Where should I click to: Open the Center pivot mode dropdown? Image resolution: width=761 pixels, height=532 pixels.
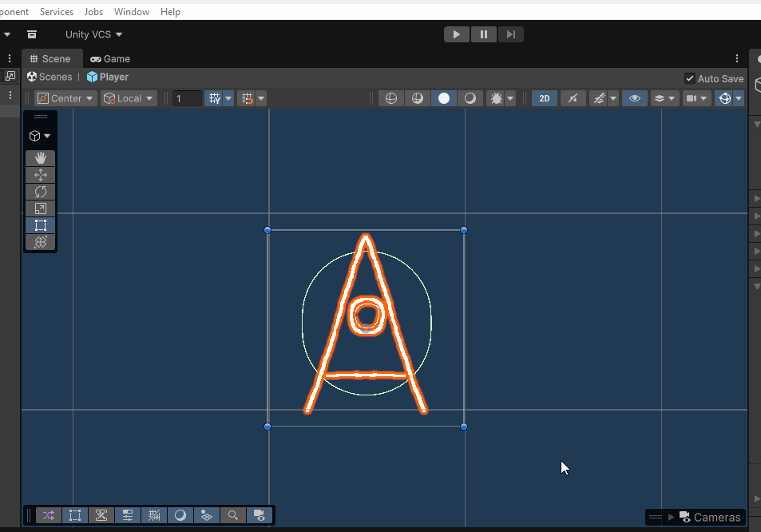pyautogui.click(x=65, y=98)
